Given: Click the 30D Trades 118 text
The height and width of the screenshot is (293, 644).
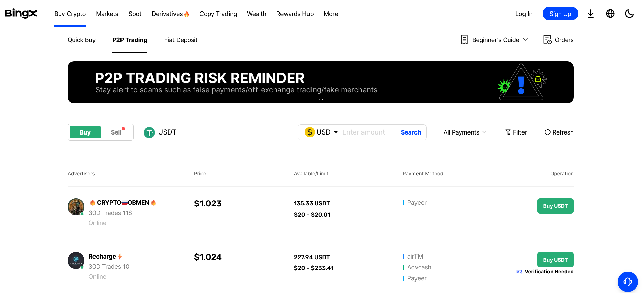Looking at the screenshot, I should coord(110,213).
